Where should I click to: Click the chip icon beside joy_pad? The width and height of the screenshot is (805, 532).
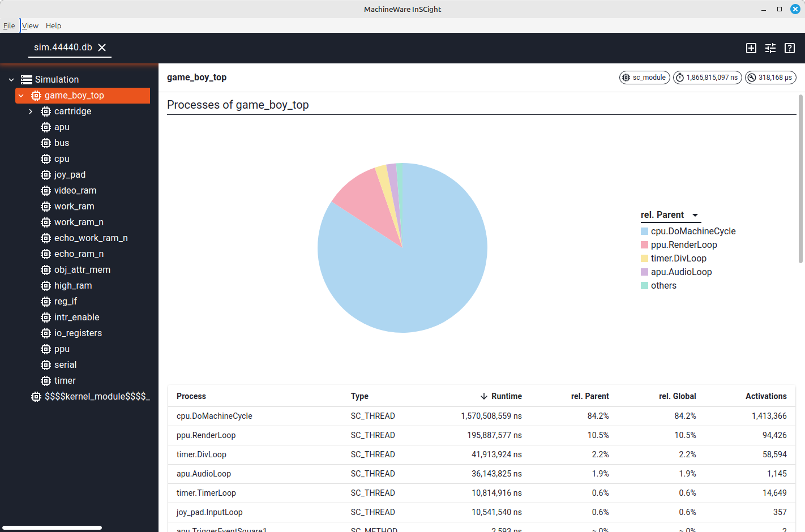point(46,175)
